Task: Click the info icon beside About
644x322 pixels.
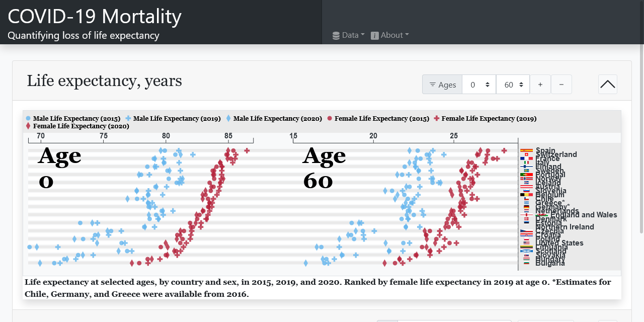Action: [374, 35]
